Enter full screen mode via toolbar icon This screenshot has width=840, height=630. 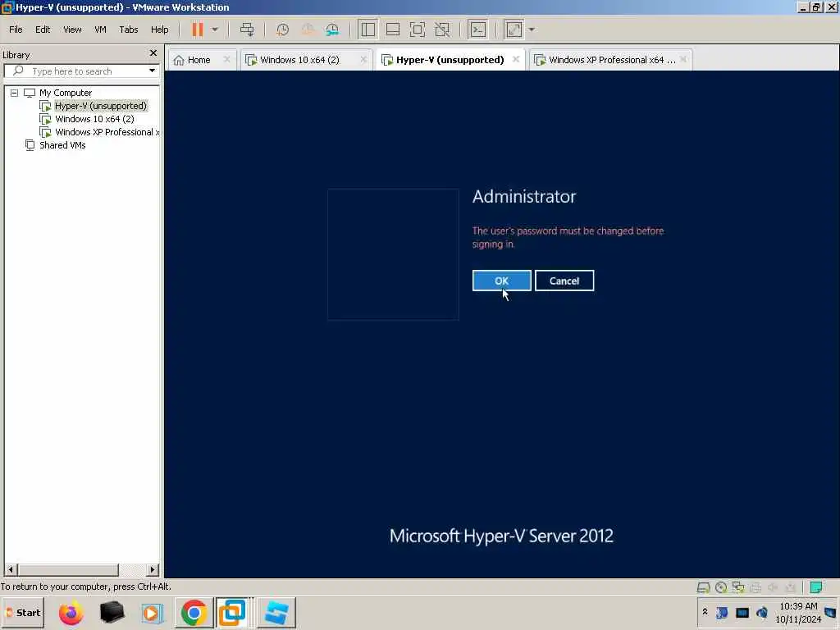click(418, 30)
